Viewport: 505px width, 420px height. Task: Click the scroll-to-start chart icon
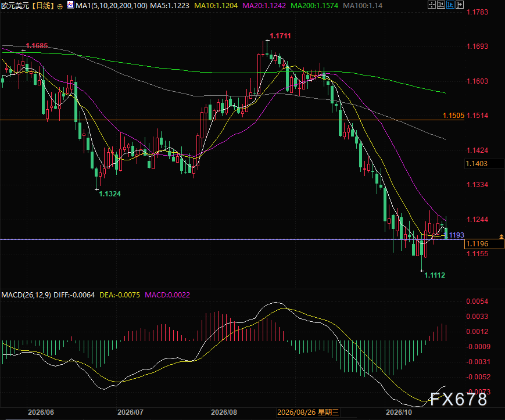pyautogui.click(x=441, y=5)
